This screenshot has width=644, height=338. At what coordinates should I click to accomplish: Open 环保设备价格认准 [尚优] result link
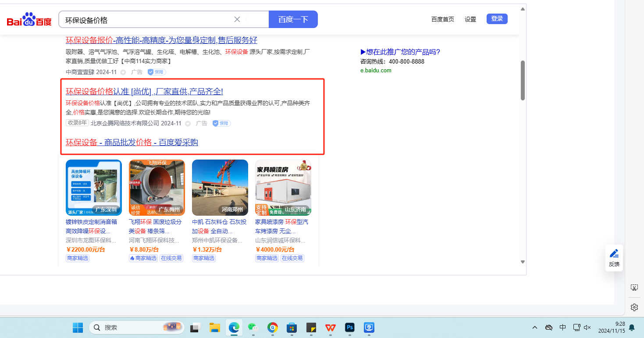tap(145, 92)
